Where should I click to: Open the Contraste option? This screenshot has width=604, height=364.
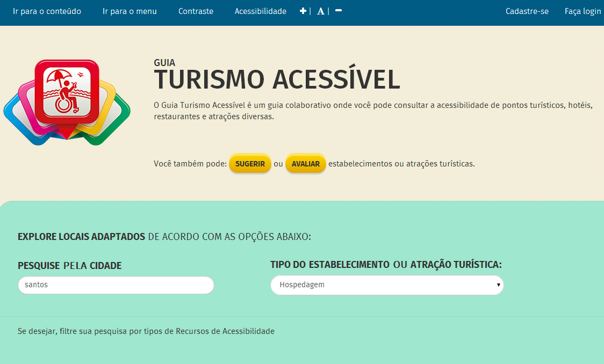coord(196,11)
